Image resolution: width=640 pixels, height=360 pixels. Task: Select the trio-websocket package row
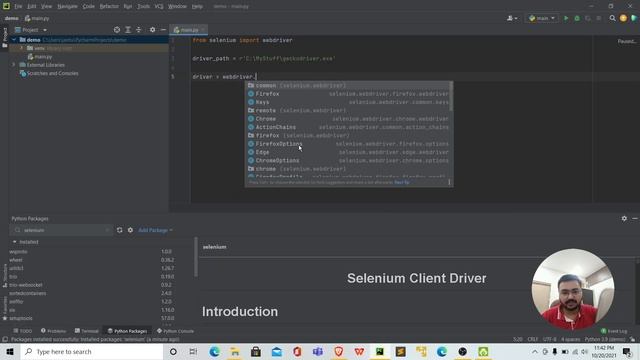[92, 285]
